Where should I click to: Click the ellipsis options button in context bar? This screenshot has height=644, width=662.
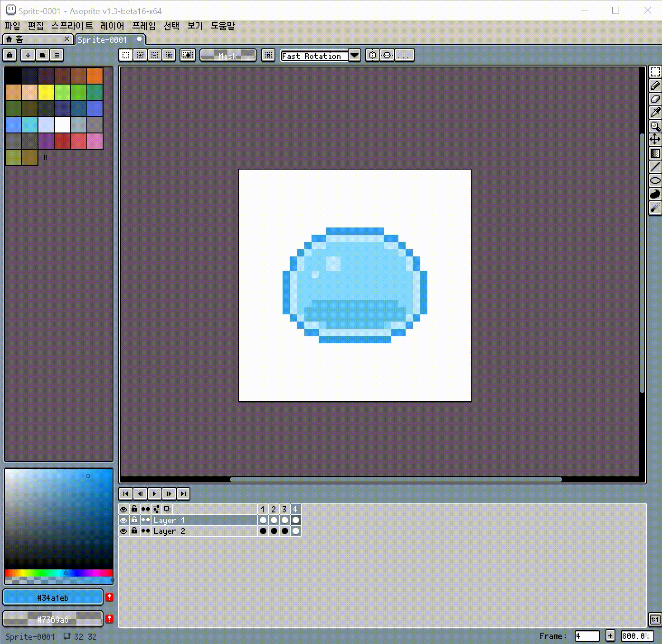pos(404,55)
